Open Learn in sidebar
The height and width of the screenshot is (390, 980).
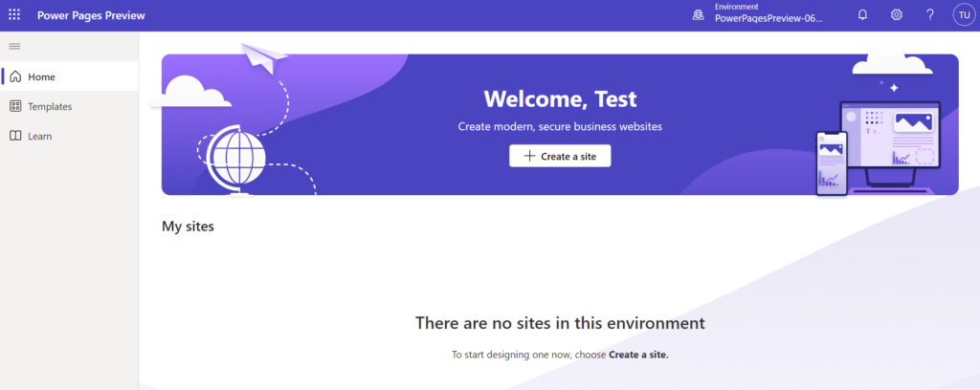69,136
